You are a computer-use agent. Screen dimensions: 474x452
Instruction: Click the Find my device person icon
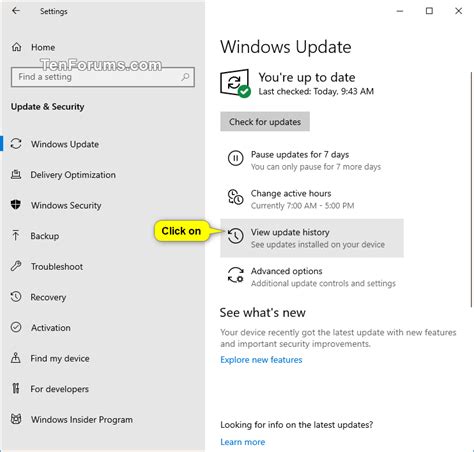pyautogui.click(x=16, y=358)
